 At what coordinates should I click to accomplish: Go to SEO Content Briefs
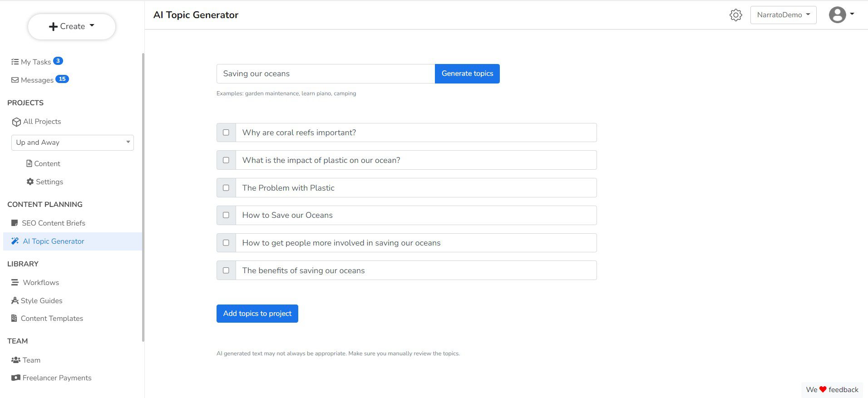point(53,223)
